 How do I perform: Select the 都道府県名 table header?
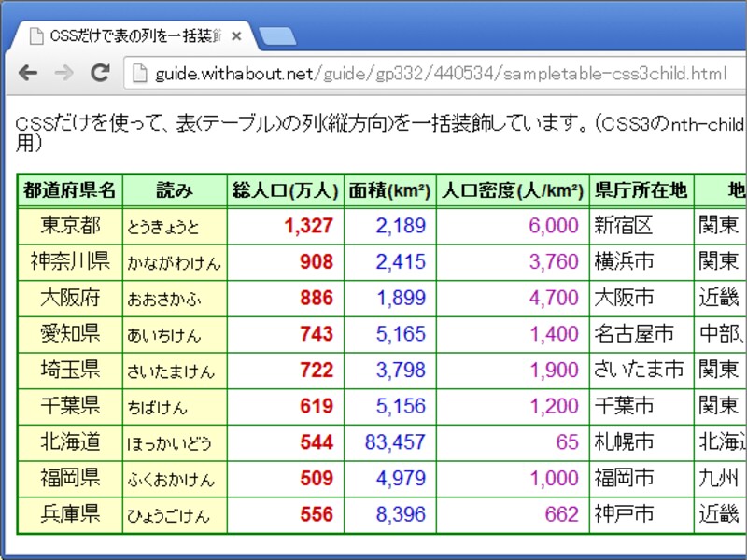coord(69,189)
